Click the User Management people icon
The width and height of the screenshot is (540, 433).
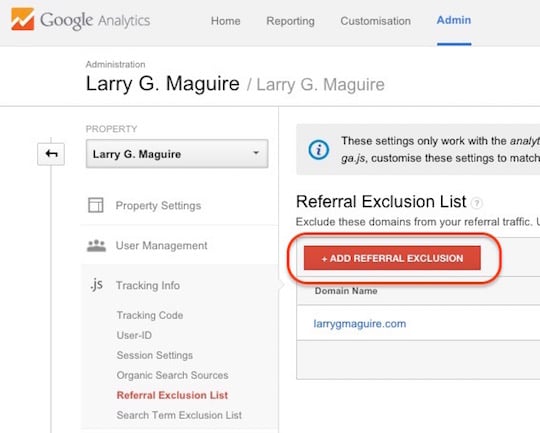96,246
